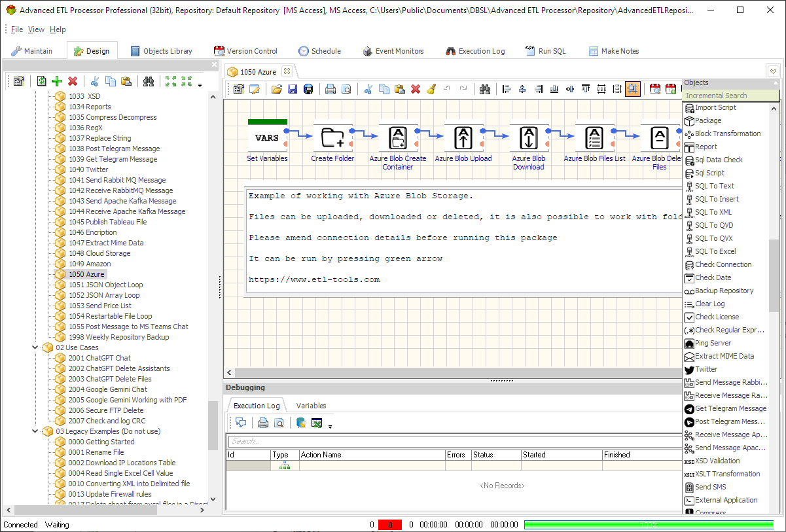Collapse the 03 Legacy Examples tree group
786x532 pixels.
click(35, 431)
